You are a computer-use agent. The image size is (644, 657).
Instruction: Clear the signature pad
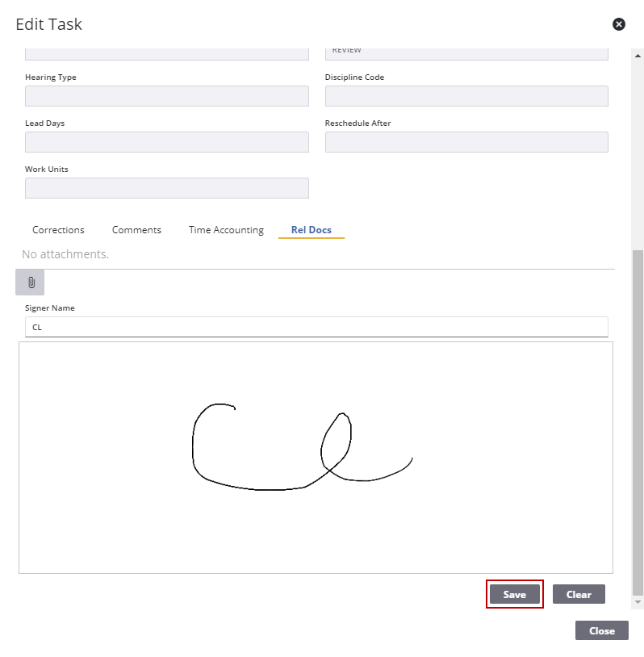(579, 595)
